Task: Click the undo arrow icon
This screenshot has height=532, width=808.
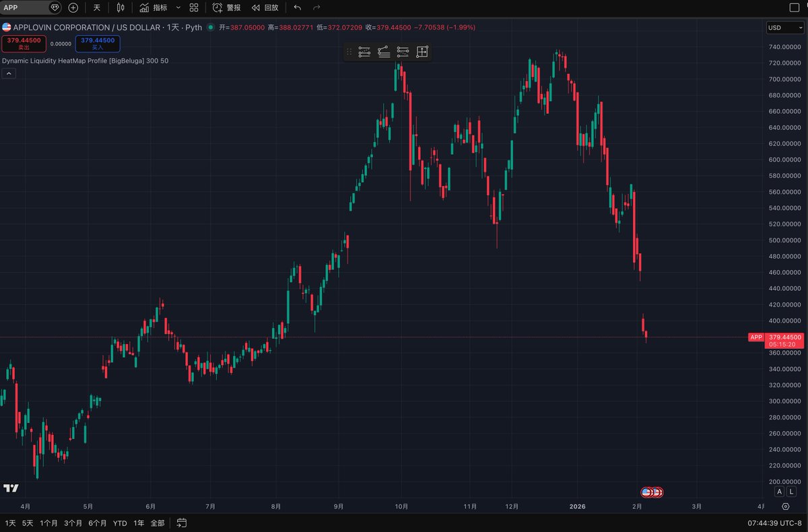Action: coord(298,8)
